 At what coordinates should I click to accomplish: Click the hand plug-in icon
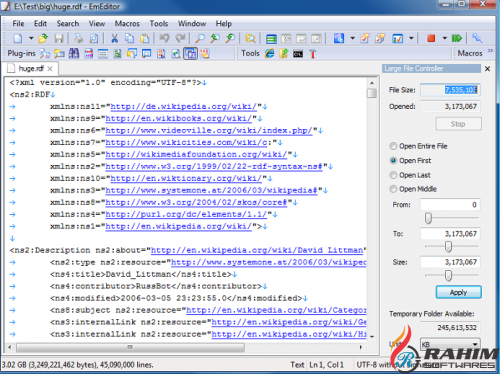point(205,53)
